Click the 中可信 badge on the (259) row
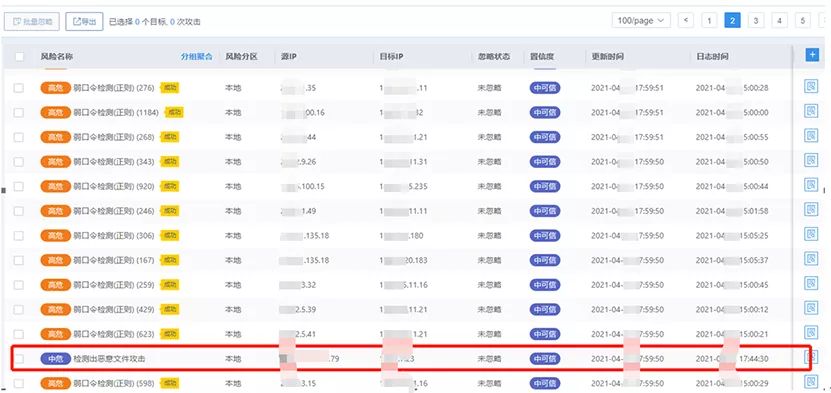 [544, 284]
